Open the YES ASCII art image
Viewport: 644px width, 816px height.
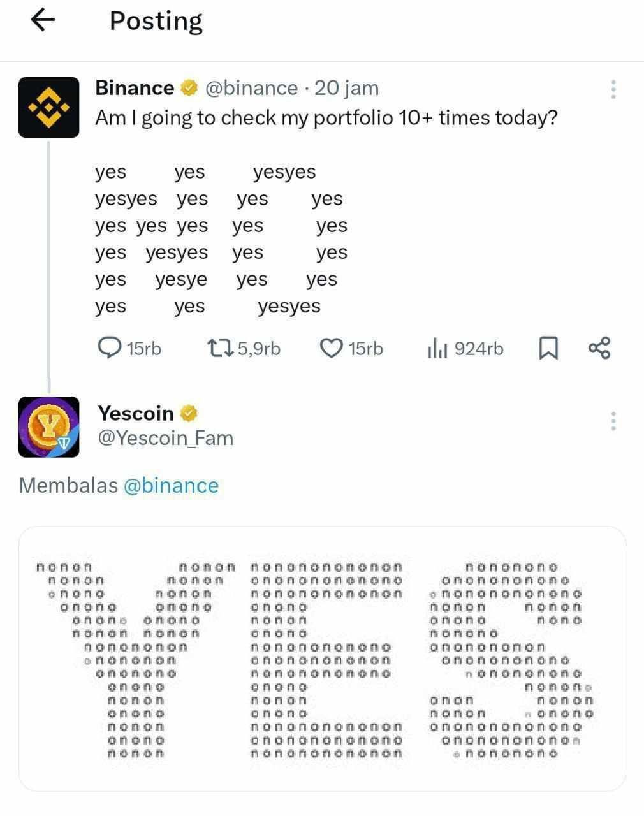point(322,659)
